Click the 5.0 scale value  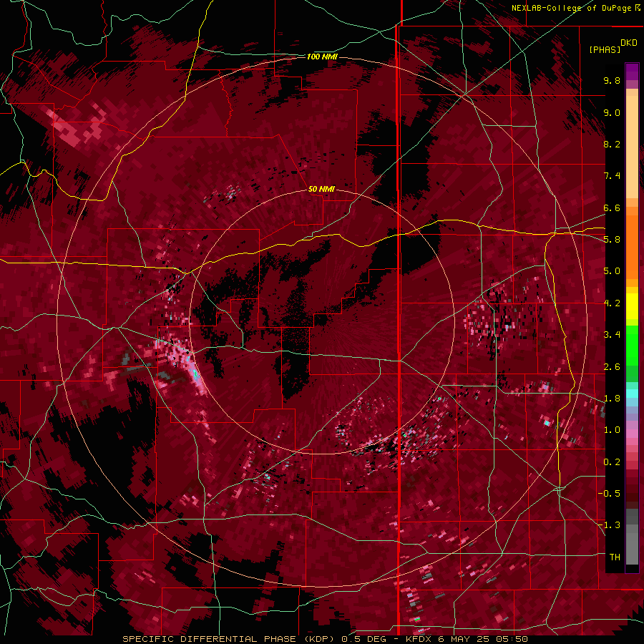[x=612, y=271]
